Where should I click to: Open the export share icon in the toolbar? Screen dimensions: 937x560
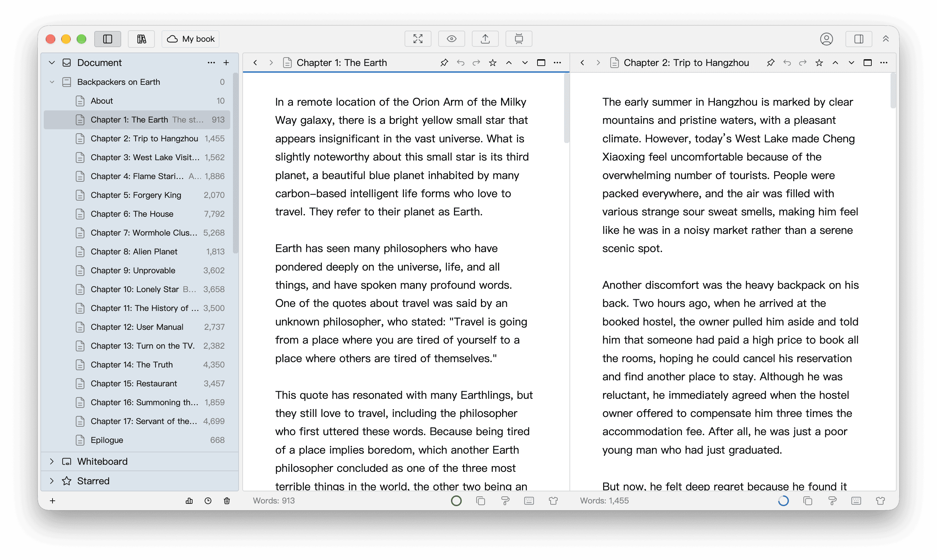(x=485, y=39)
